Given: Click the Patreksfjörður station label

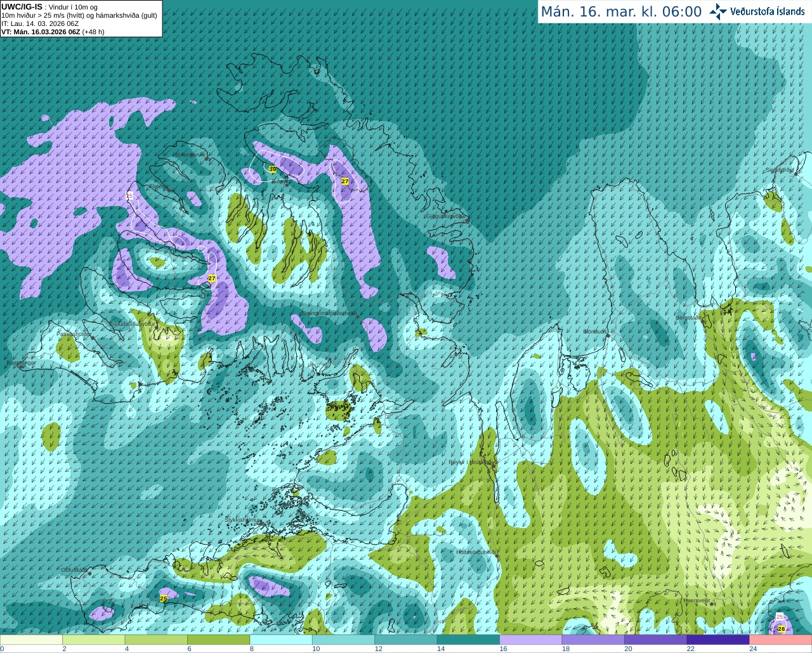Looking at the screenshot, I should click(x=74, y=333).
